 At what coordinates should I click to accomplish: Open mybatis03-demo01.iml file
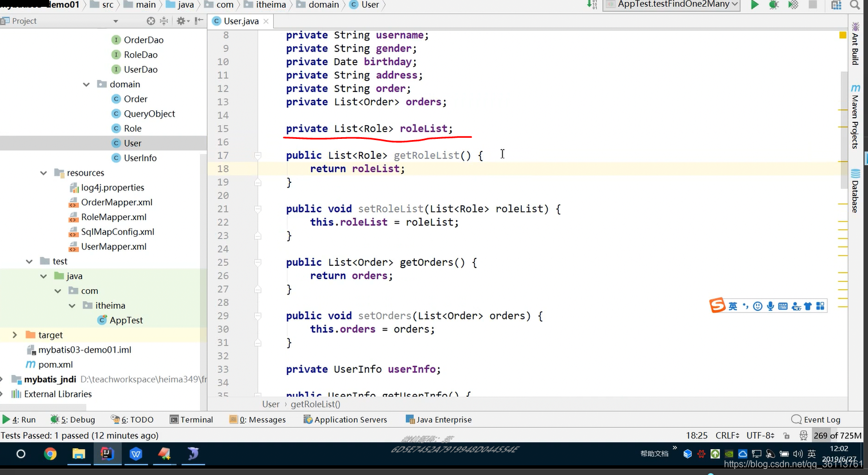point(85,350)
